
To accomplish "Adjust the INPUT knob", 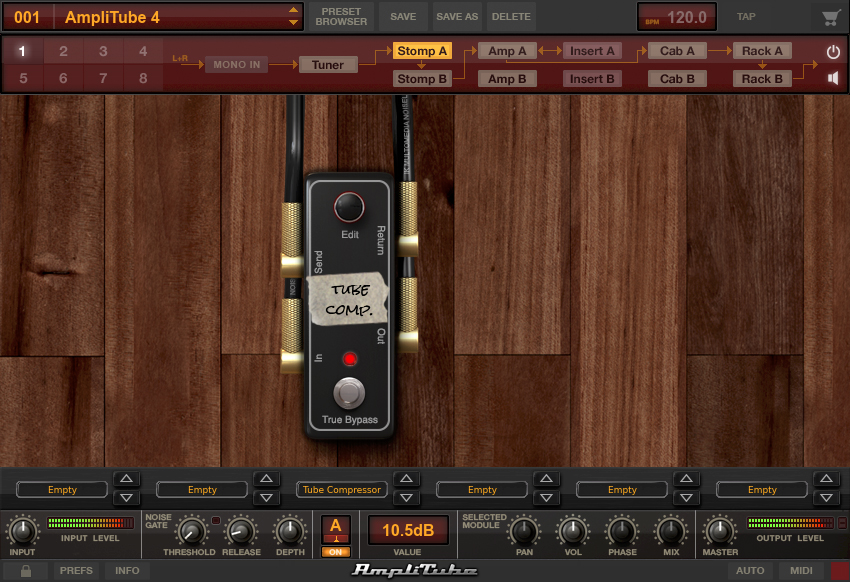I will pos(22,531).
